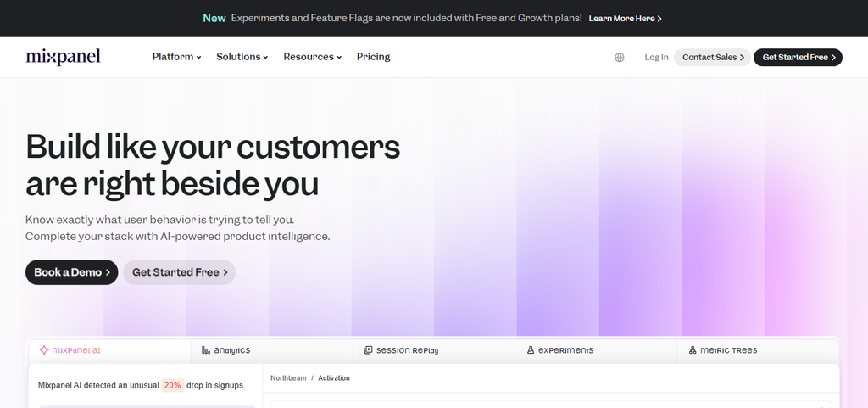Switch to the Mixpanel AI tab
This screenshot has height=408, width=868.
pyautogui.click(x=109, y=350)
